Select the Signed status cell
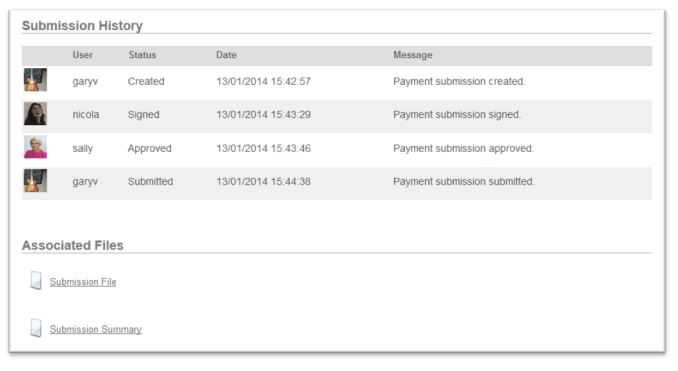 click(144, 115)
